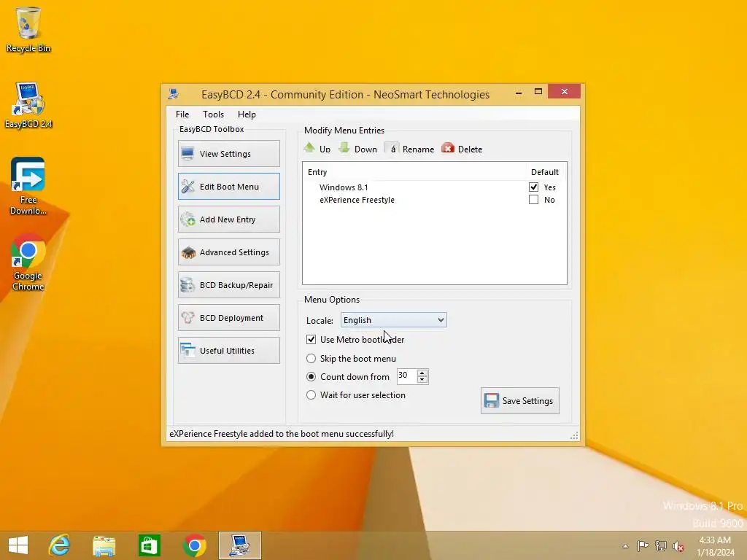Open the Locale English dropdown

click(393, 320)
